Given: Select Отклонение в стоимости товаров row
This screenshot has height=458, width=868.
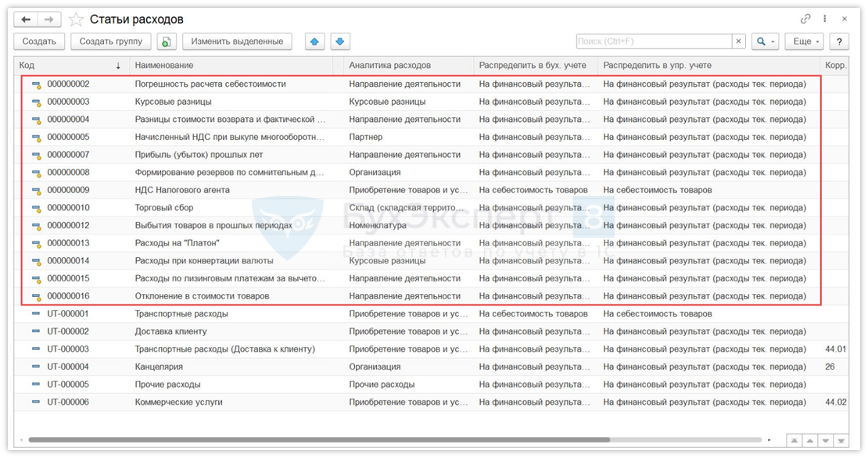Looking at the screenshot, I should tap(431, 296).
